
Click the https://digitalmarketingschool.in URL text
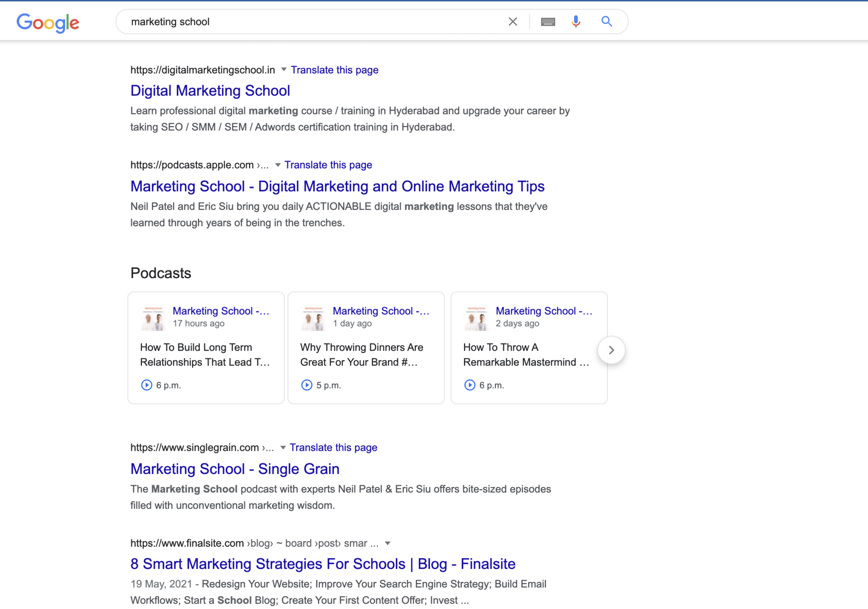[x=203, y=70]
